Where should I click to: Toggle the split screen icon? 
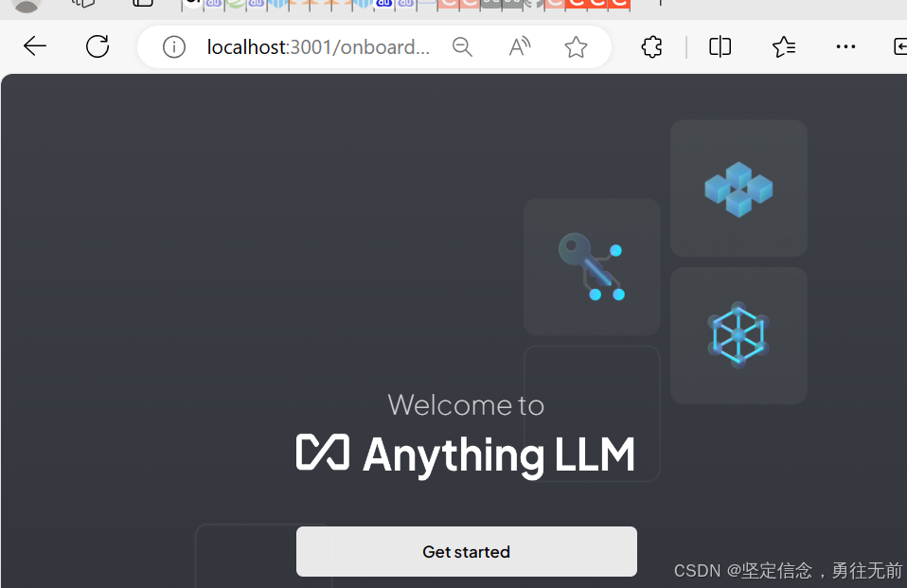[720, 47]
